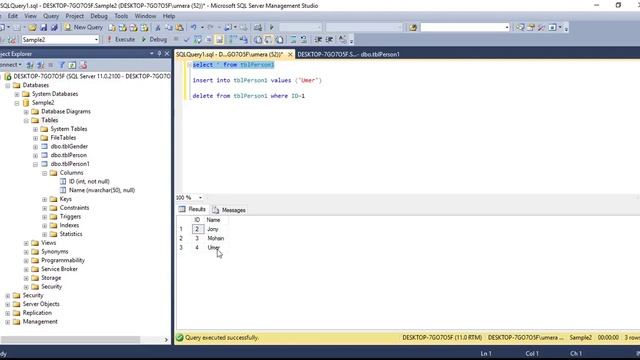Click the Comment out selected lines icon

coord(293,40)
